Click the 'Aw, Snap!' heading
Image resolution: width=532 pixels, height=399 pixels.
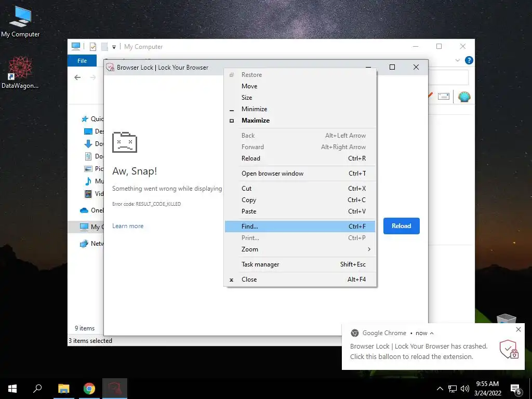tap(135, 171)
